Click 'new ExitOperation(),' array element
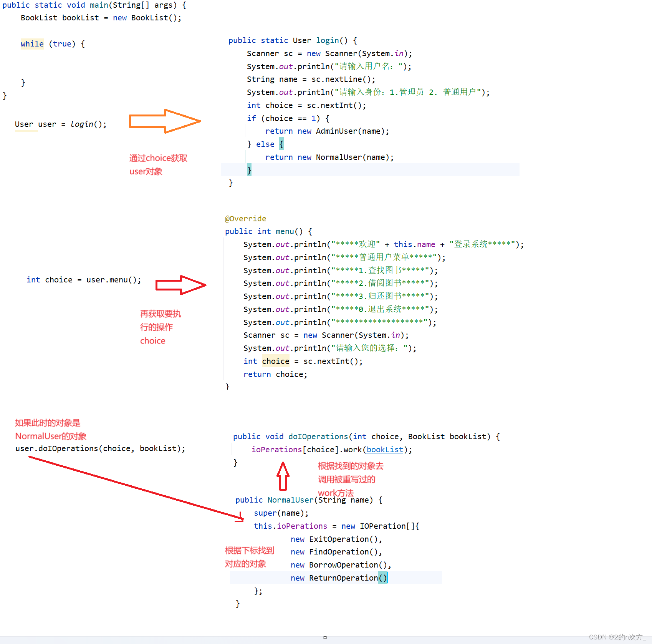652x644 pixels. [x=336, y=539]
